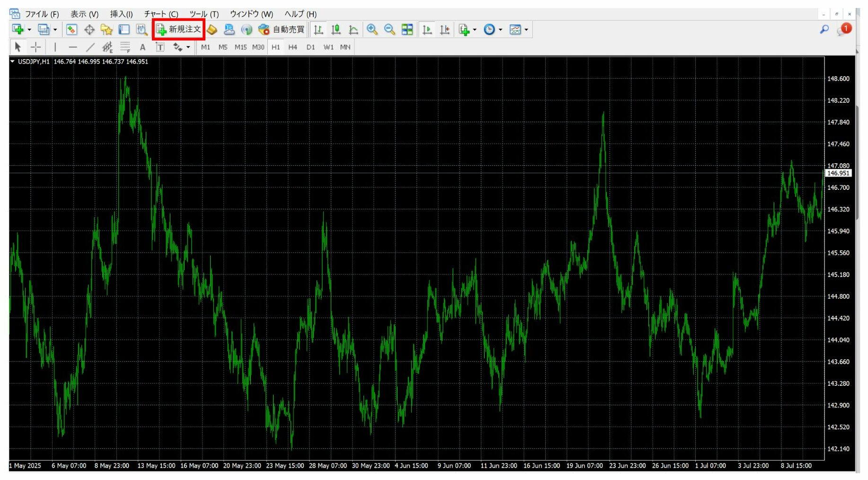Open the Market Watch icon
This screenshot has width=868, height=480.
71,30
